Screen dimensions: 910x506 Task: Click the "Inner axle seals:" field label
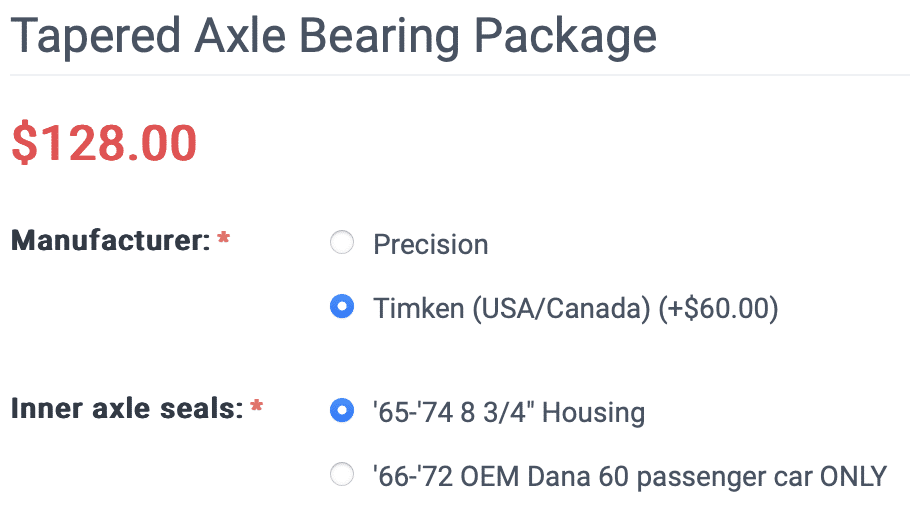[126, 408]
